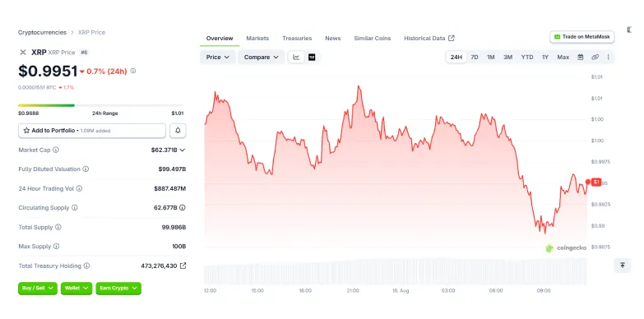
Task: Switch to line chart view icon
Action: [x=296, y=57]
